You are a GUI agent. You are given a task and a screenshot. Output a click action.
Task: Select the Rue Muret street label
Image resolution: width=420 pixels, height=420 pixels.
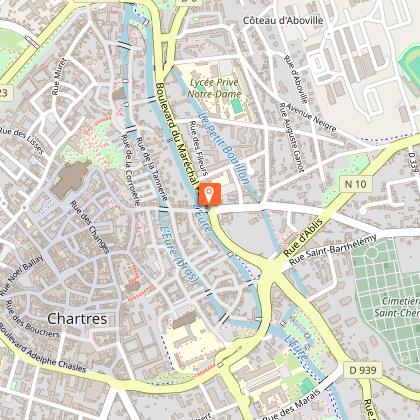(60, 76)
